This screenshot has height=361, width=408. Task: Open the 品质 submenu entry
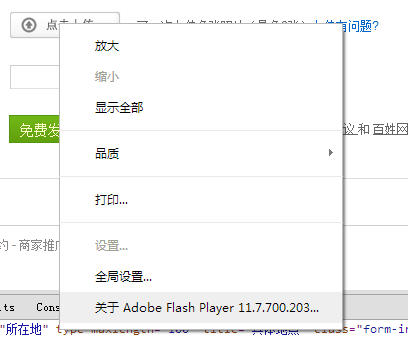(201, 153)
